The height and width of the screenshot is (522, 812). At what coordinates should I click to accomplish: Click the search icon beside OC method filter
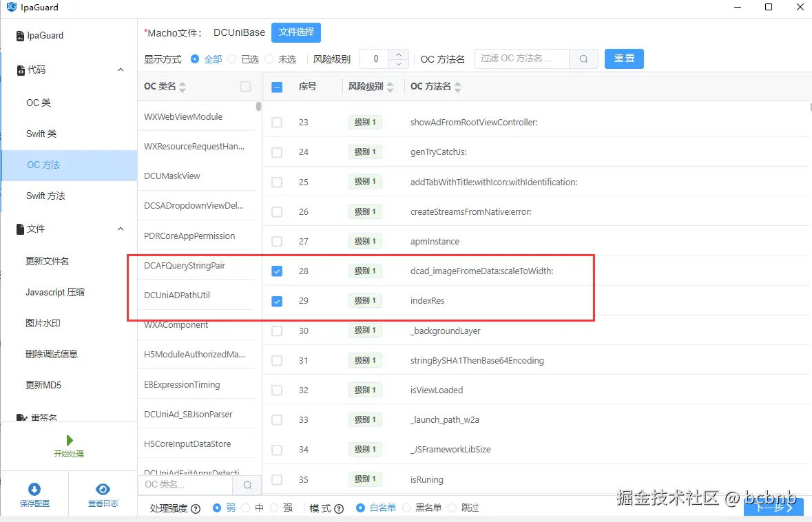[583, 59]
